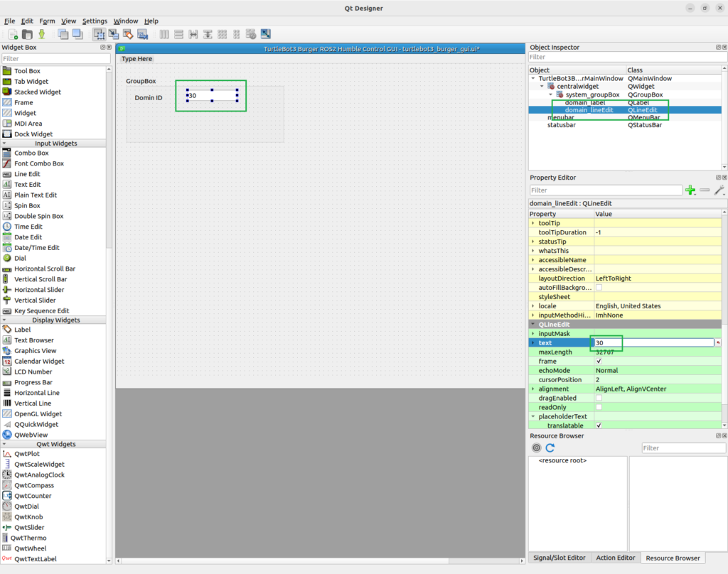
Task: Open the File menu
Action: (9, 21)
